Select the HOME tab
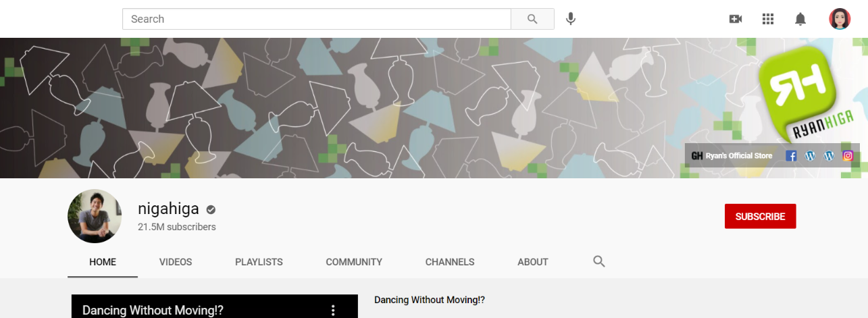 pyautogui.click(x=103, y=262)
